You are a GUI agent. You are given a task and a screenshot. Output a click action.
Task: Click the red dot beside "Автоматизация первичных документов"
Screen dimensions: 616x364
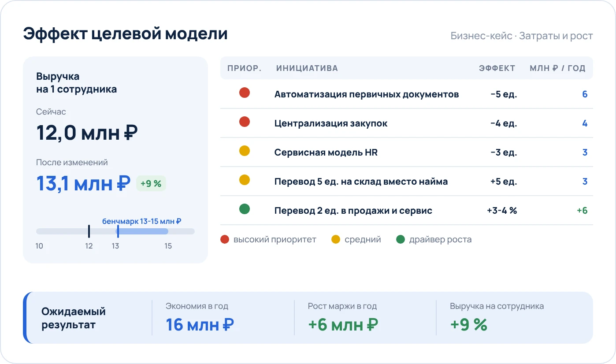[245, 93]
